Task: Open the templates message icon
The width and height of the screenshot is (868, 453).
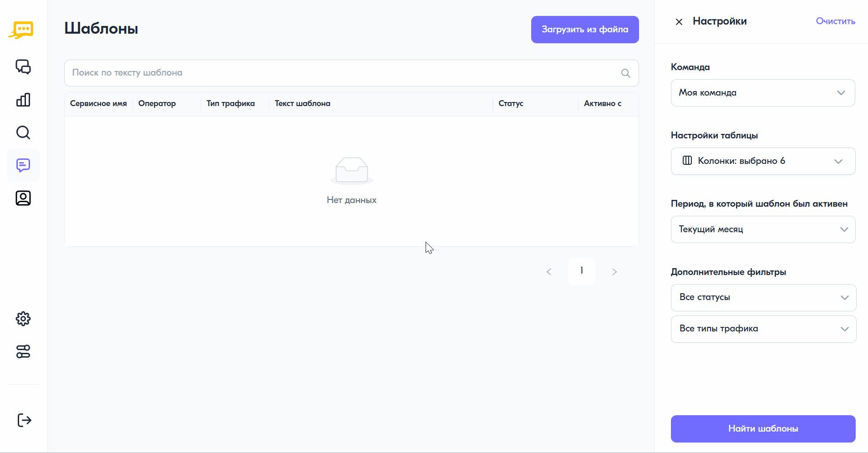Action: [x=23, y=165]
